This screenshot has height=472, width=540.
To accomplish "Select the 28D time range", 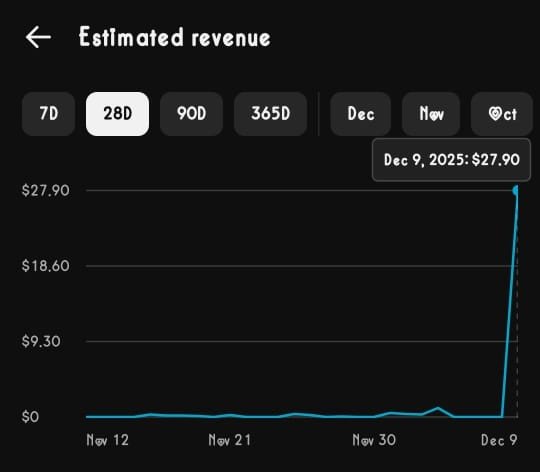I will (117, 114).
